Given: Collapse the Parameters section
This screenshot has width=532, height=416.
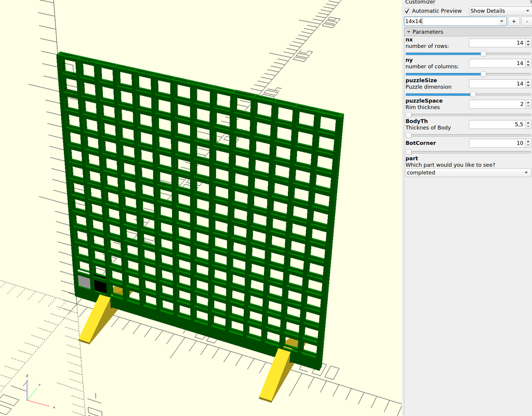Looking at the screenshot, I should click(409, 32).
